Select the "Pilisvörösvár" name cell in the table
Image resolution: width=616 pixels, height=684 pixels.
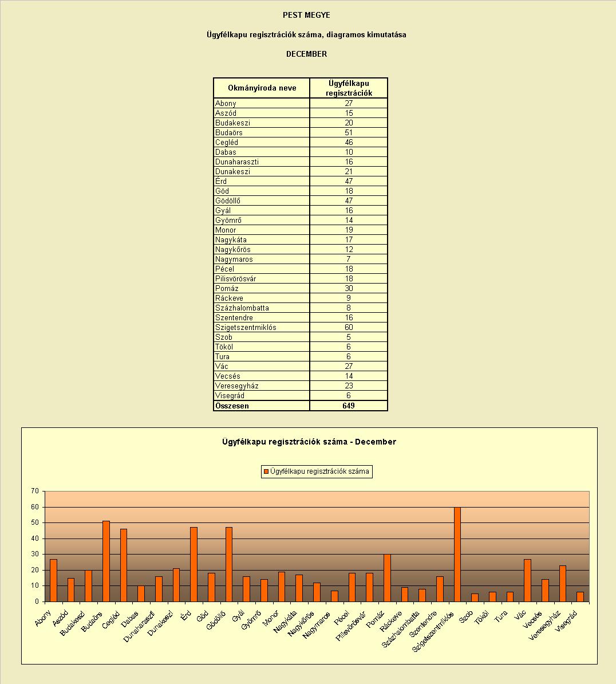pyautogui.click(x=262, y=279)
